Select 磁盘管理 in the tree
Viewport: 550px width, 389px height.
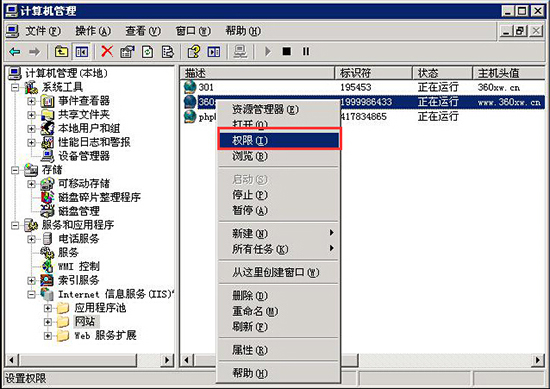tap(79, 211)
